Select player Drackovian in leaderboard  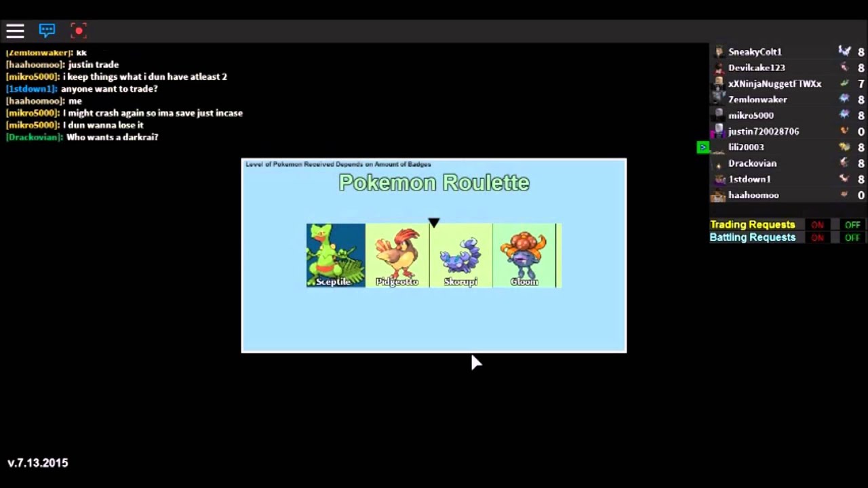(752, 163)
